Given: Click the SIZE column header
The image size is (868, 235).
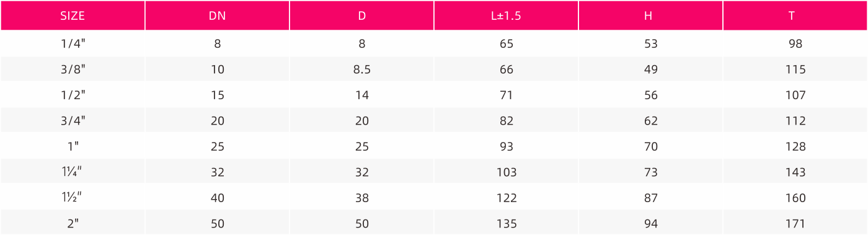Looking at the screenshot, I should [x=73, y=16].
